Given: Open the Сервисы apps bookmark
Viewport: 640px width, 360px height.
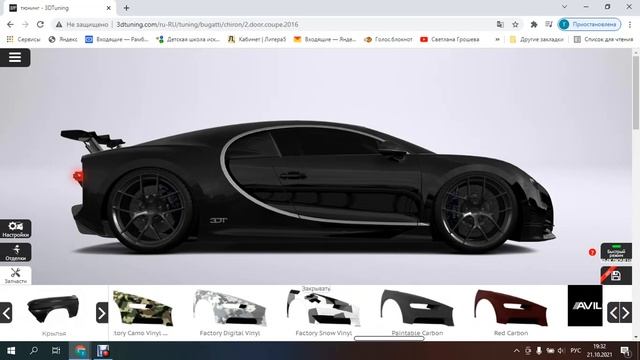Looking at the screenshot, I should [x=24, y=40].
